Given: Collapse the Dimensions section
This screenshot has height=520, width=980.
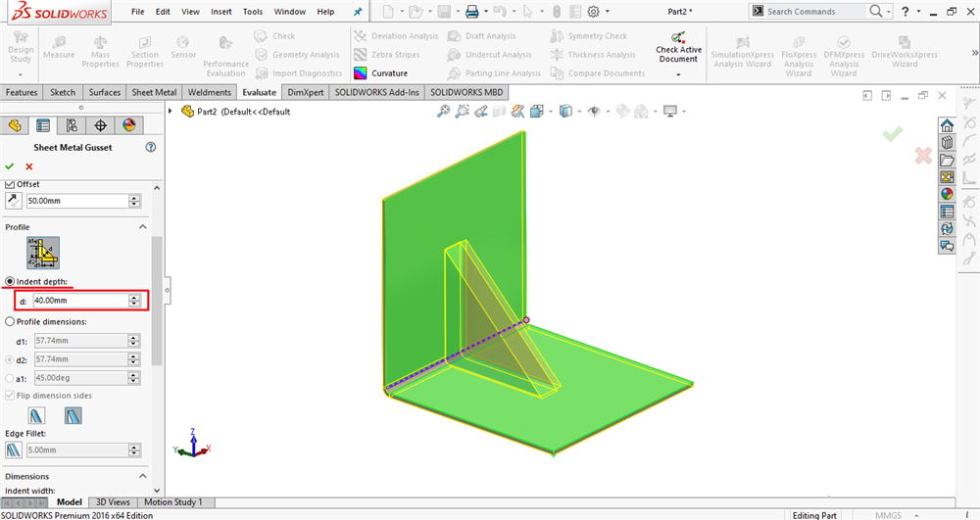Looking at the screenshot, I should (x=142, y=476).
